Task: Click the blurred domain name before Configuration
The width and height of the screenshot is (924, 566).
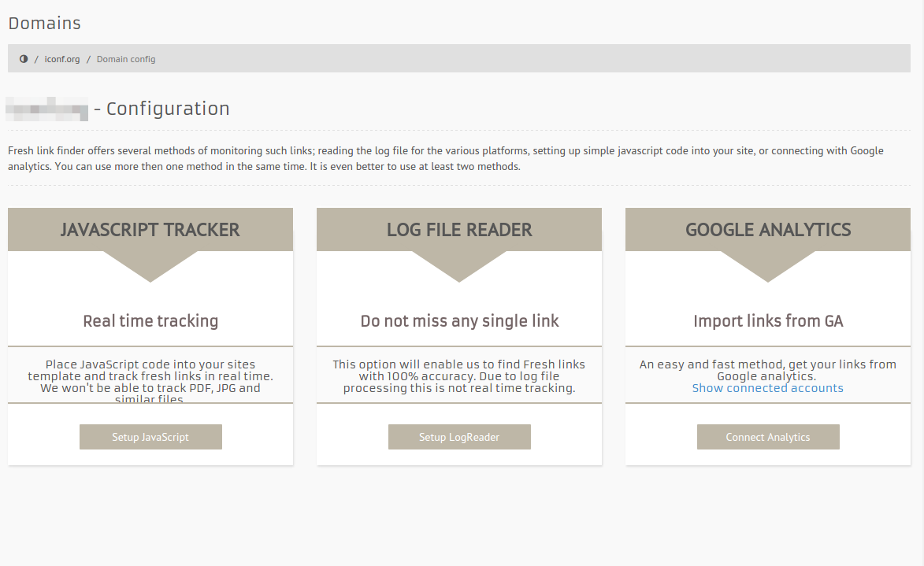Action: (47, 109)
